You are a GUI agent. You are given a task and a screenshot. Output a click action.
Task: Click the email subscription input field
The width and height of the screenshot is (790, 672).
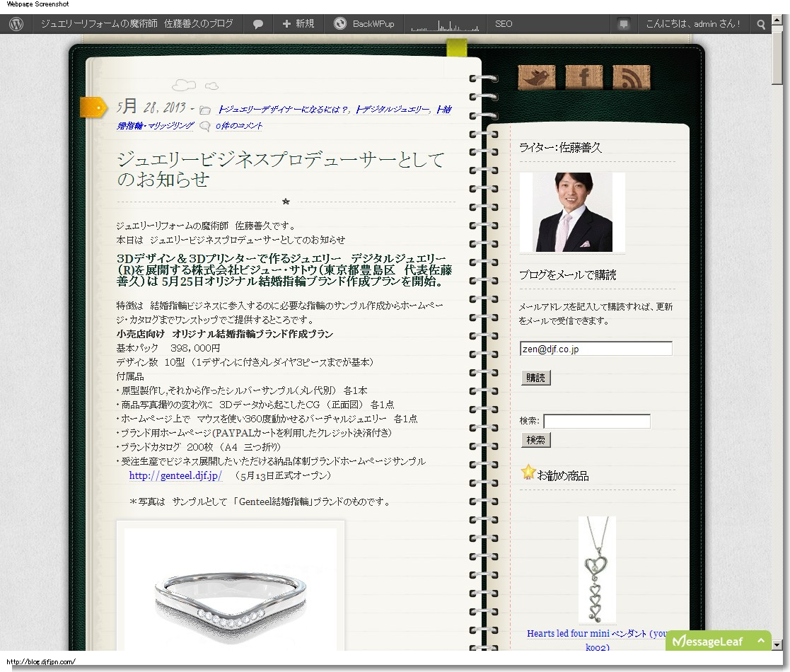[x=596, y=349]
